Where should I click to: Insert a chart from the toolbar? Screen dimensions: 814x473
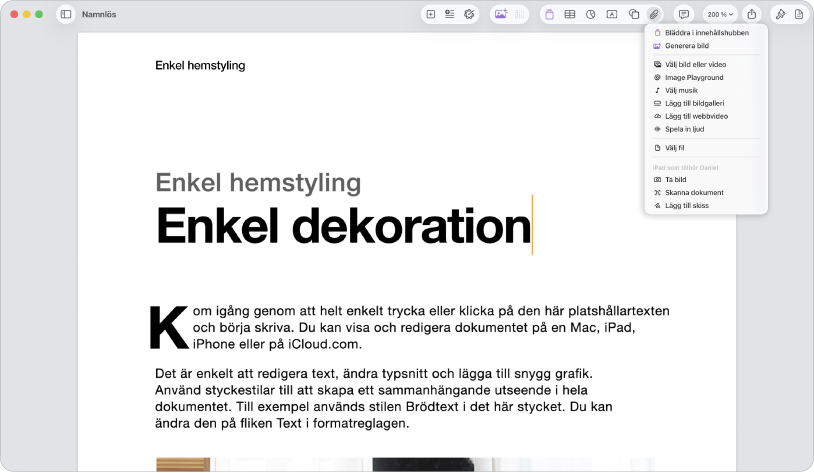591,15
